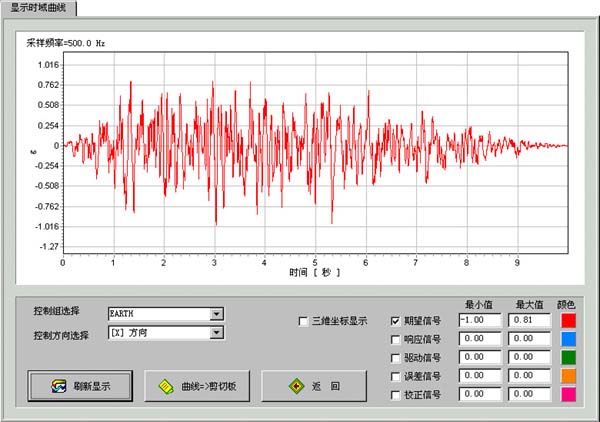Turn on the 校正信号 checkbox
This screenshot has height=422, width=600.
[394, 394]
